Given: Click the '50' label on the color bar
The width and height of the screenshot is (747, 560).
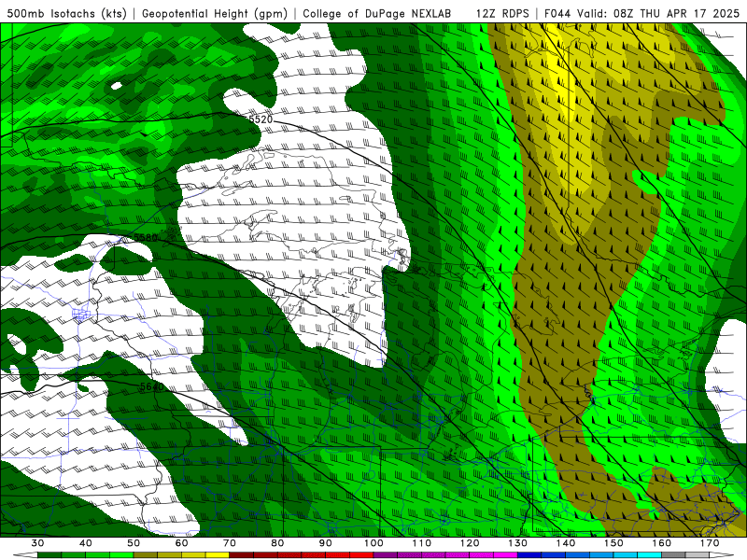Looking at the screenshot, I should [134, 543].
